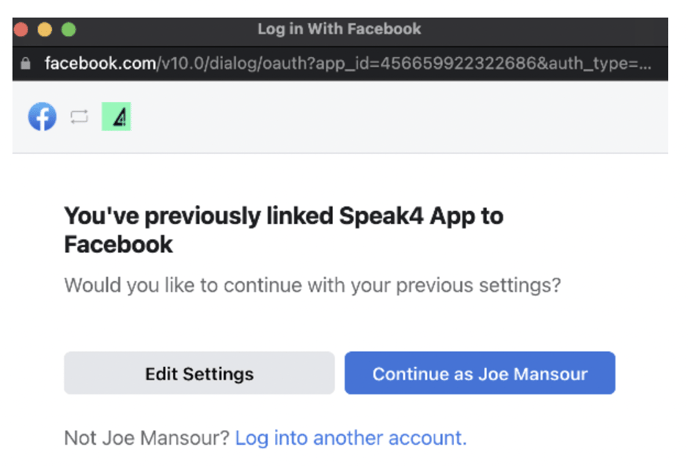Click the padlock icon in address bar
The width and height of the screenshot is (688, 466).
tap(27, 63)
